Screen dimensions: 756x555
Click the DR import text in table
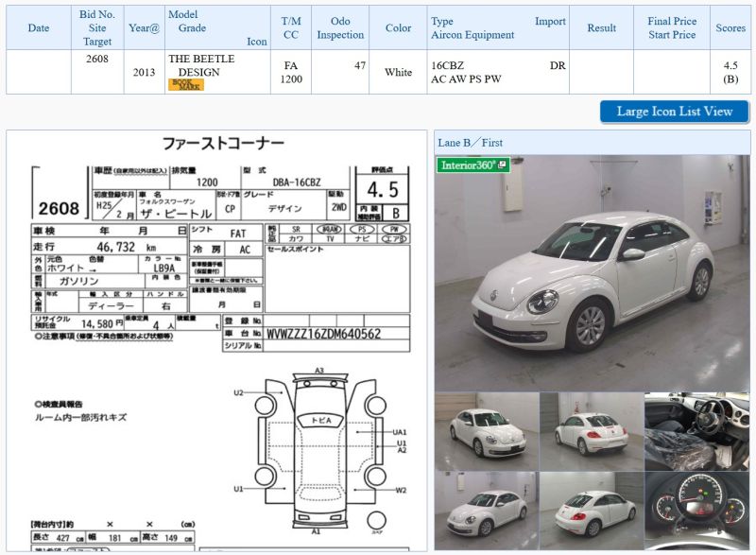point(558,65)
